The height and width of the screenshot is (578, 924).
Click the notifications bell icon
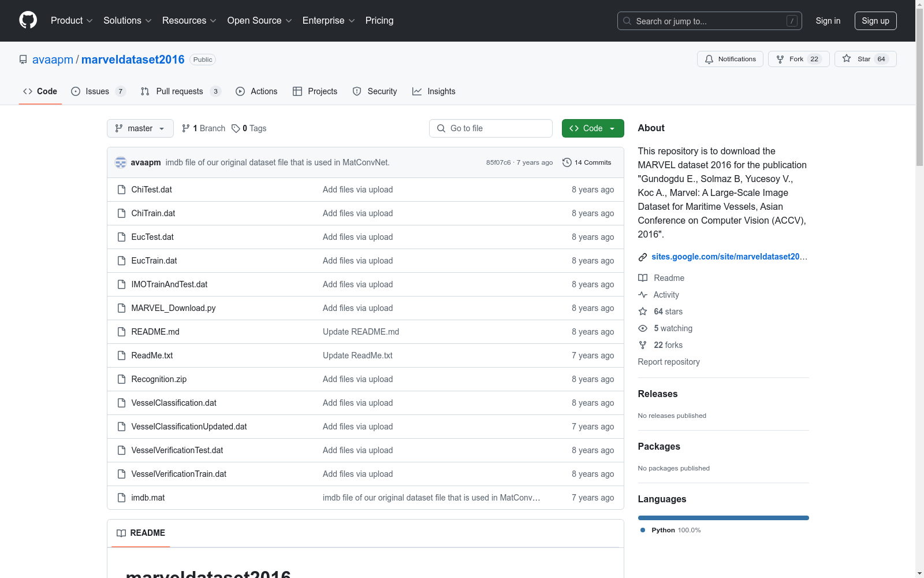click(709, 59)
